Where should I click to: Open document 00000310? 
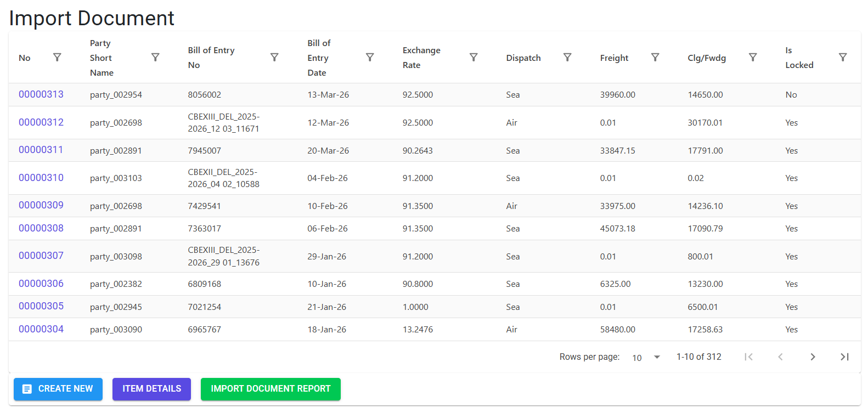tap(41, 178)
